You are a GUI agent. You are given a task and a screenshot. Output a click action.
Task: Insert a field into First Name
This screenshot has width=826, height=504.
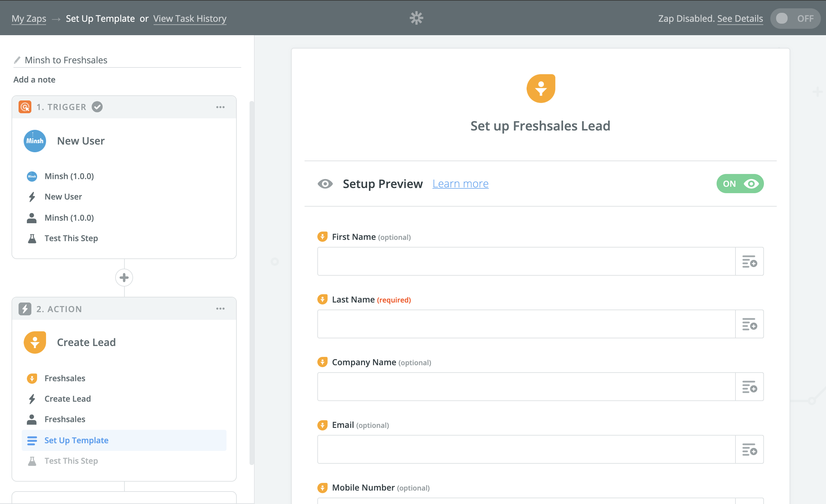[x=749, y=261]
